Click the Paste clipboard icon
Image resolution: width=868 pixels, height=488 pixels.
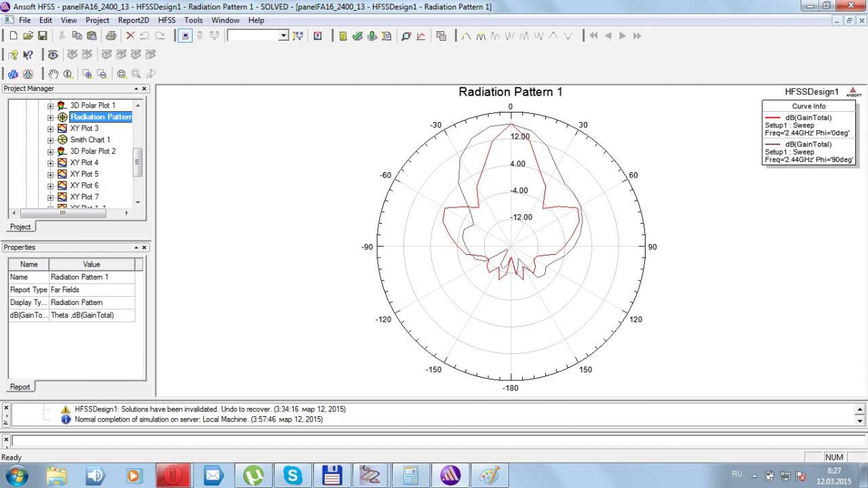pyautogui.click(x=91, y=36)
